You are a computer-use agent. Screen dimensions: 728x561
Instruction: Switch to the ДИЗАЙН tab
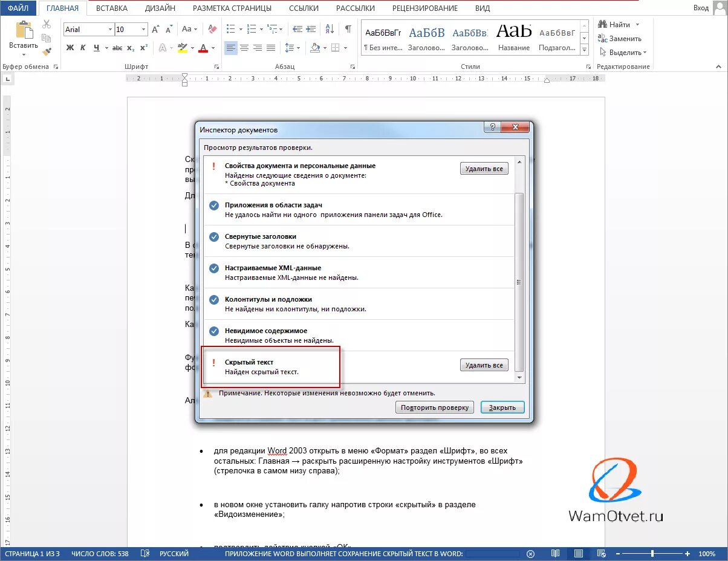[160, 8]
